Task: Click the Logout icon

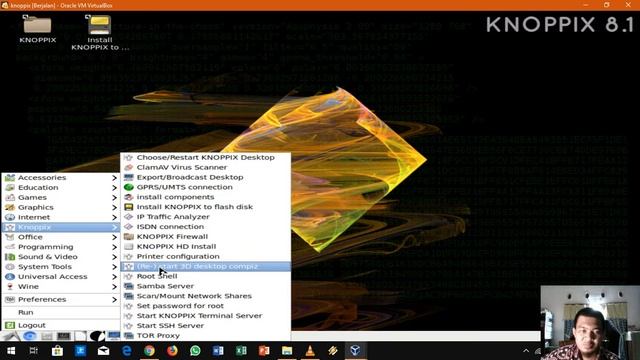Action: pyautogui.click(x=10, y=325)
